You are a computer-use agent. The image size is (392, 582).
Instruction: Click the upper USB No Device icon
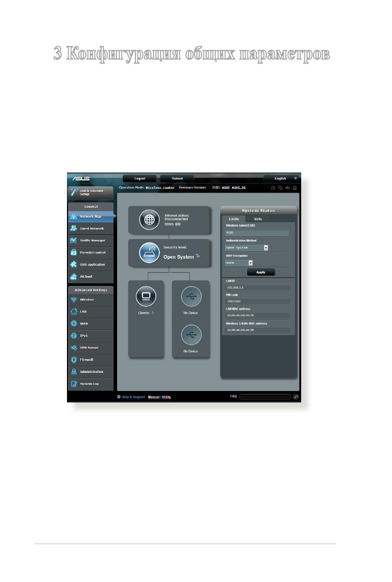pos(191,296)
